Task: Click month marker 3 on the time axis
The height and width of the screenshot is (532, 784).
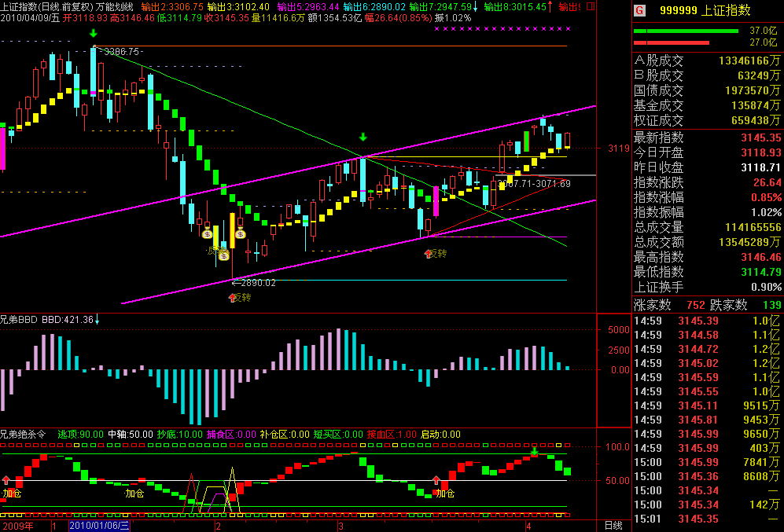Action: click(x=340, y=526)
